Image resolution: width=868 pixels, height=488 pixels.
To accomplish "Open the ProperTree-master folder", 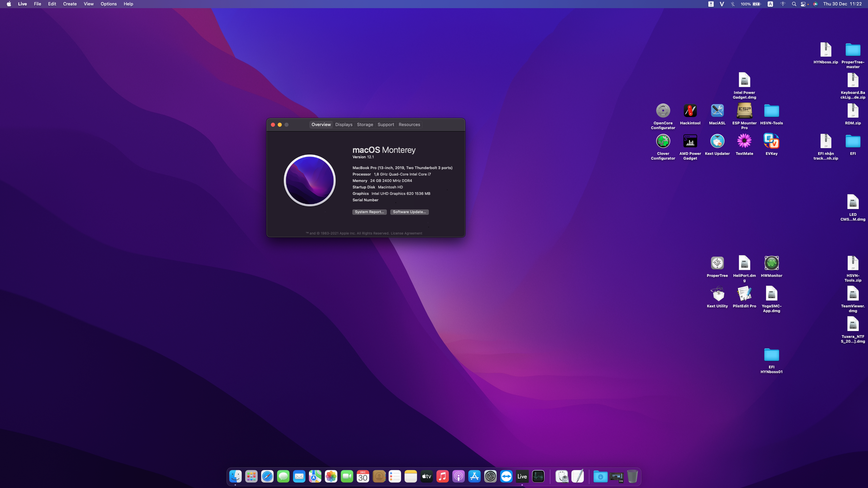I will click(853, 50).
